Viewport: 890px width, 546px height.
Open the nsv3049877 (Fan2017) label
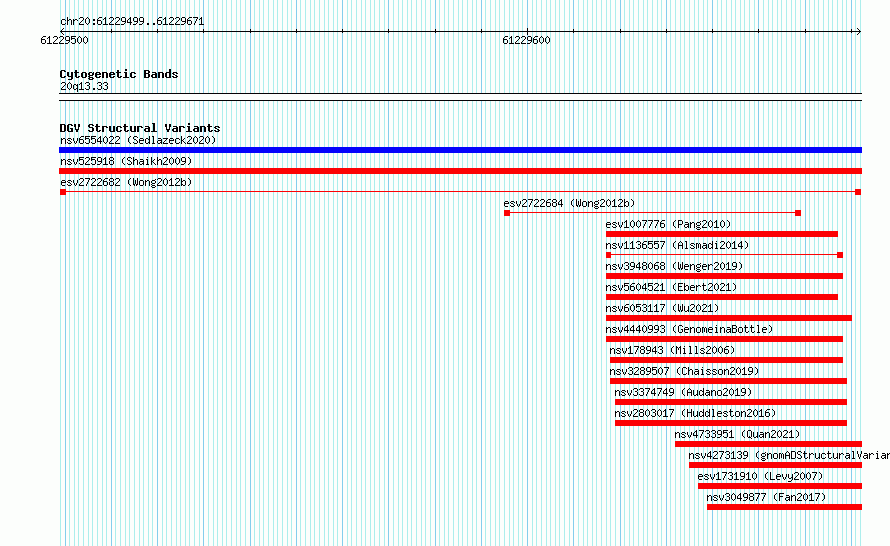point(766,497)
